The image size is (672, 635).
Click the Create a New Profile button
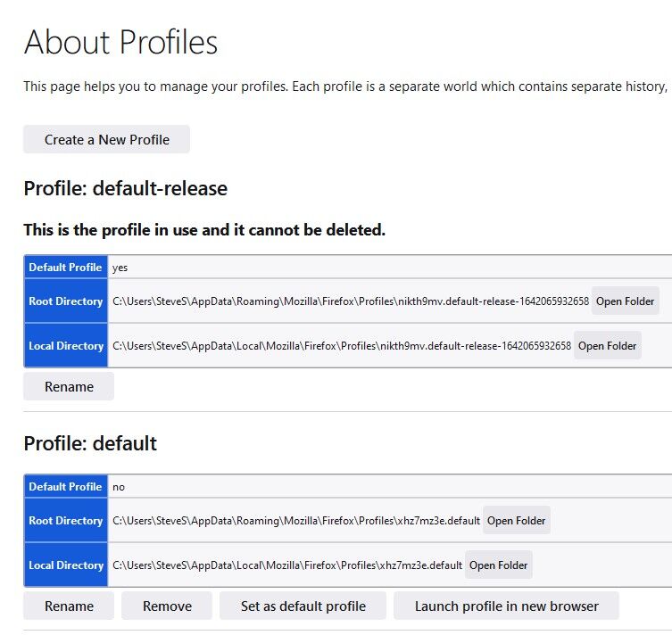click(x=106, y=140)
